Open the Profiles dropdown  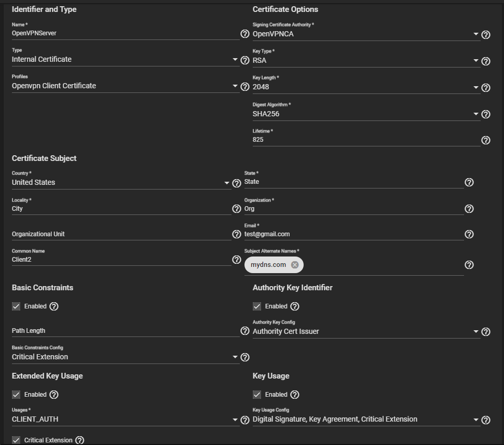tap(125, 86)
